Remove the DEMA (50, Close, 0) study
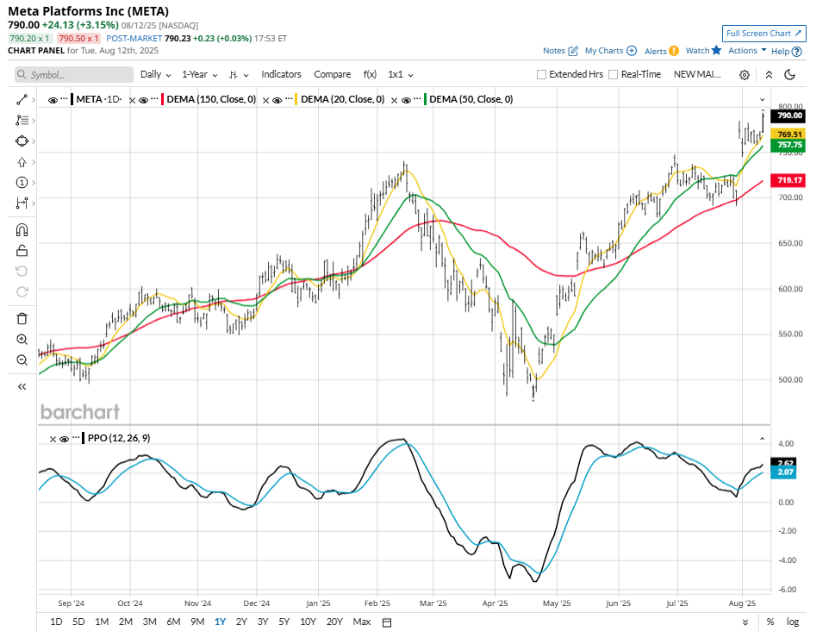Screen dimensions: 829x644 (x=394, y=100)
